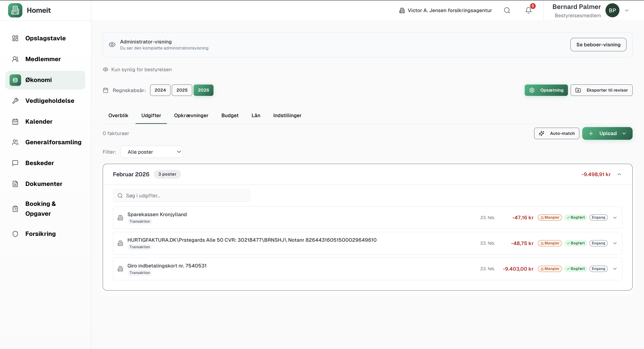644x349 pixels.
Task: Click the Opslagstavle dashboard icon
Action: click(15, 38)
